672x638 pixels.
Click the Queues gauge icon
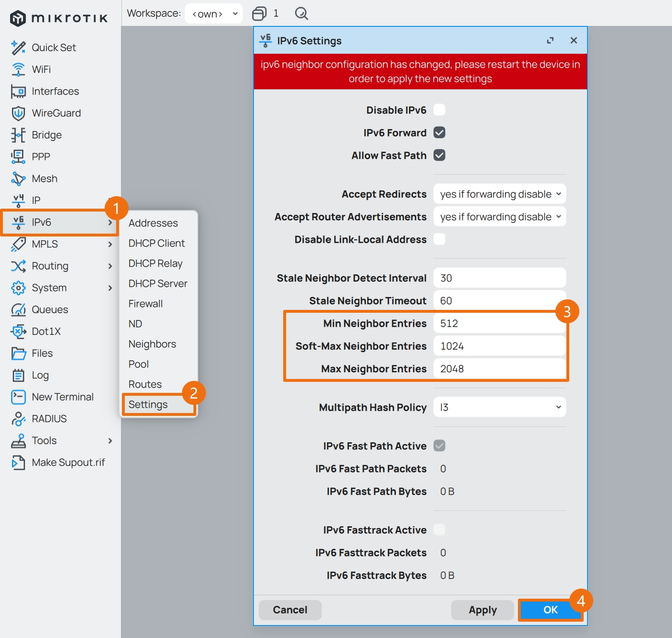coord(18,310)
